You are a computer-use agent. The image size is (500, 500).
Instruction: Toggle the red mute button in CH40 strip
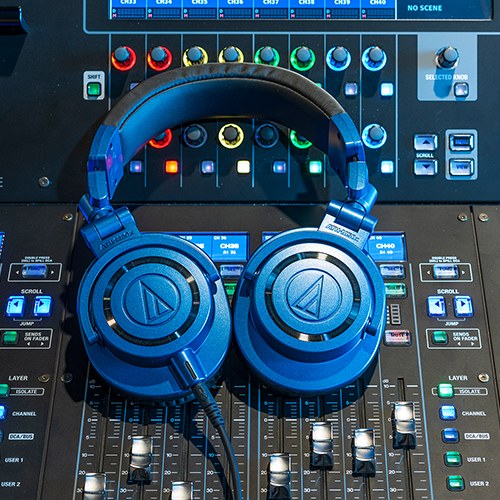pyautogui.click(x=397, y=337)
